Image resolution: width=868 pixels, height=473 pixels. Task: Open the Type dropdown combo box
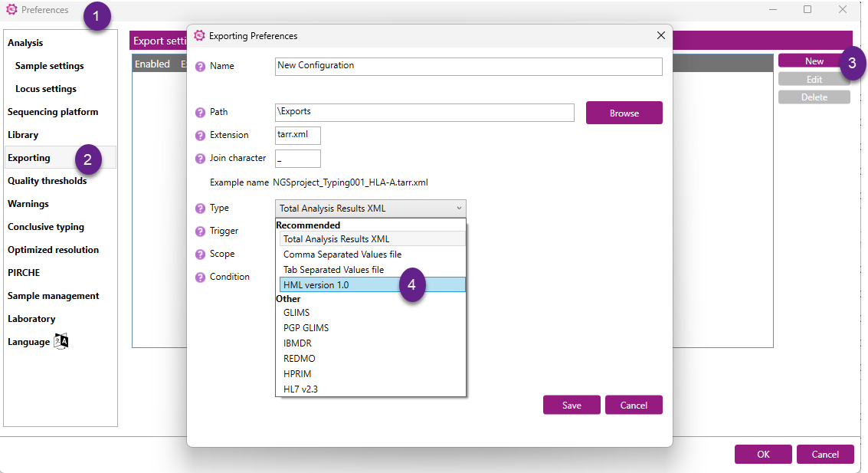pyautogui.click(x=370, y=209)
